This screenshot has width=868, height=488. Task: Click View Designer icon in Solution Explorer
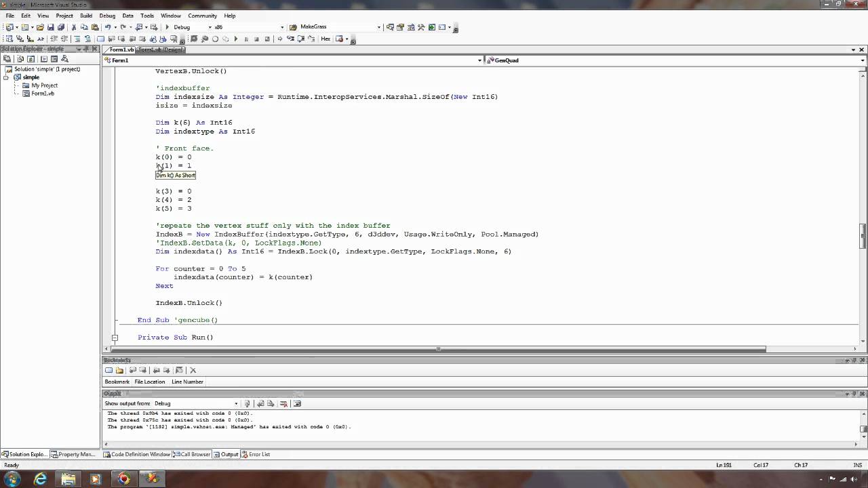[x=55, y=59]
